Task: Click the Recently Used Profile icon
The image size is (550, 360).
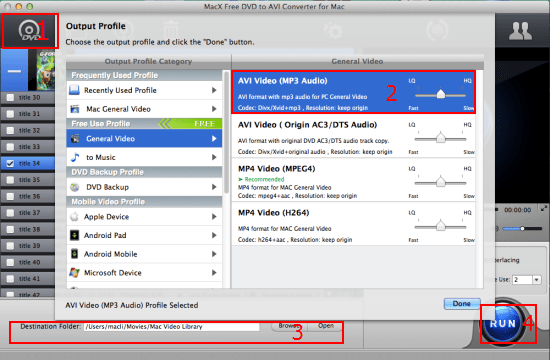Action: click(74, 90)
